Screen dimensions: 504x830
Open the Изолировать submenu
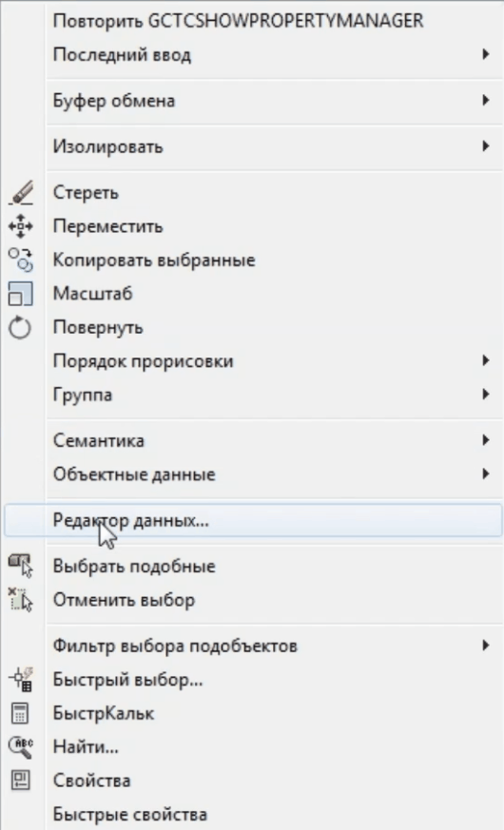click(x=253, y=146)
